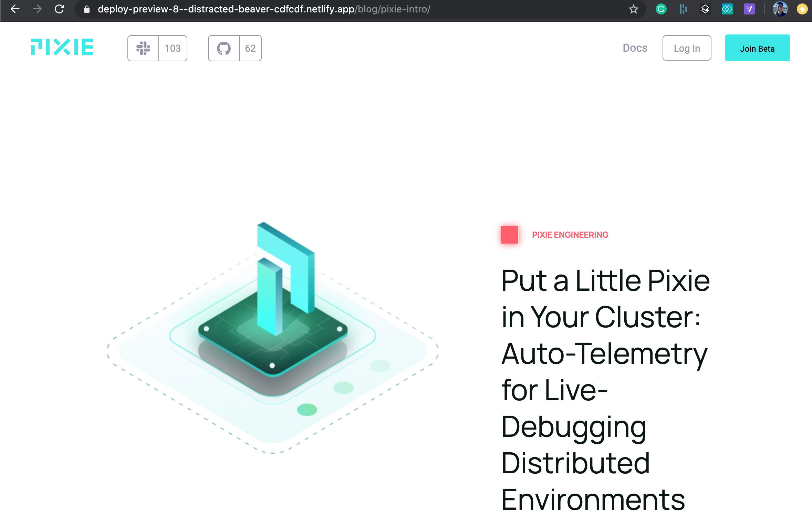Image resolution: width=812 pixels, height=525 pixels.
Task: Focus the browser address bar URL
Action: [264, 9]
